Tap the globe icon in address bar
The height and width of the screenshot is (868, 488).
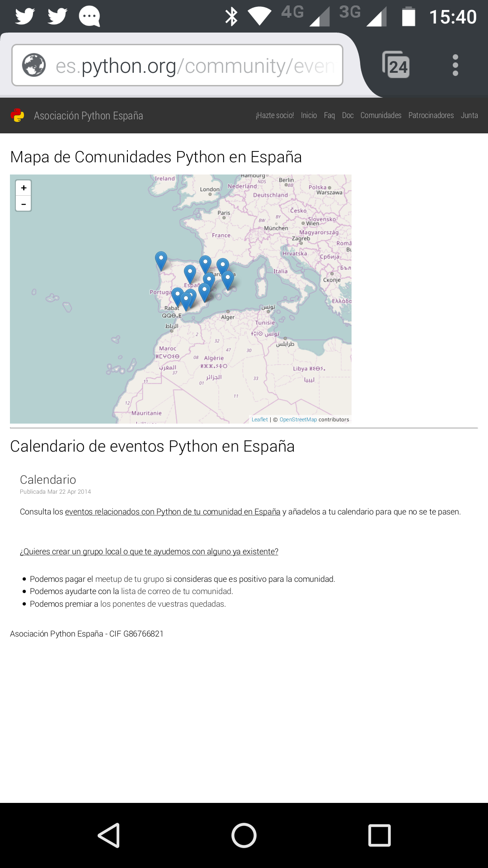[34, 65]
